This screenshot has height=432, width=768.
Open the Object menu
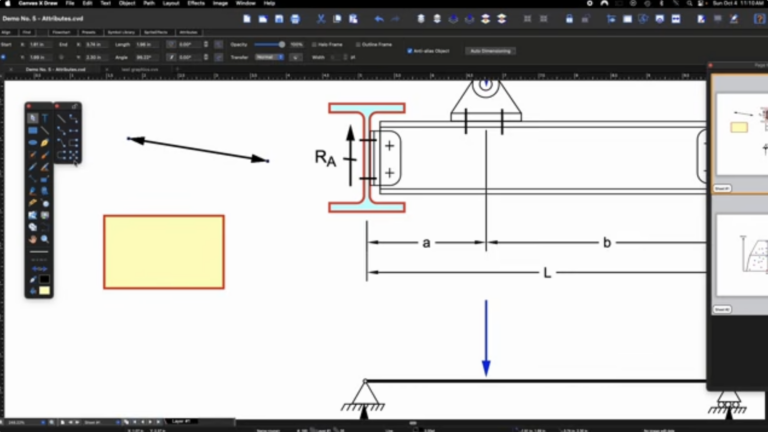click(x=127, y=3)
